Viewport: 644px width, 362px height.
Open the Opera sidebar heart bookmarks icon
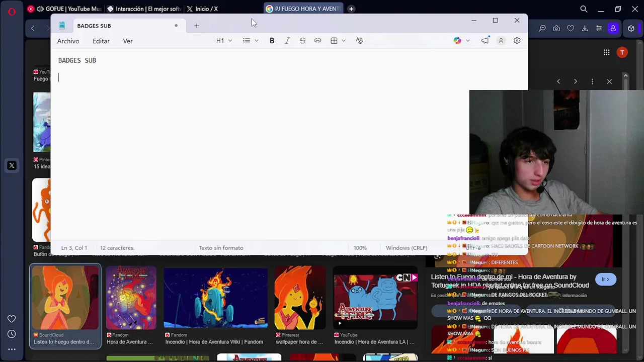tap(12, 319)
